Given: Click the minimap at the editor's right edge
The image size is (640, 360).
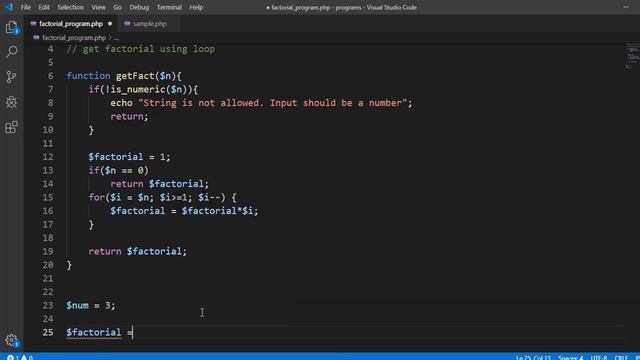Looking at the screenshot, I should tap(633, 56).
